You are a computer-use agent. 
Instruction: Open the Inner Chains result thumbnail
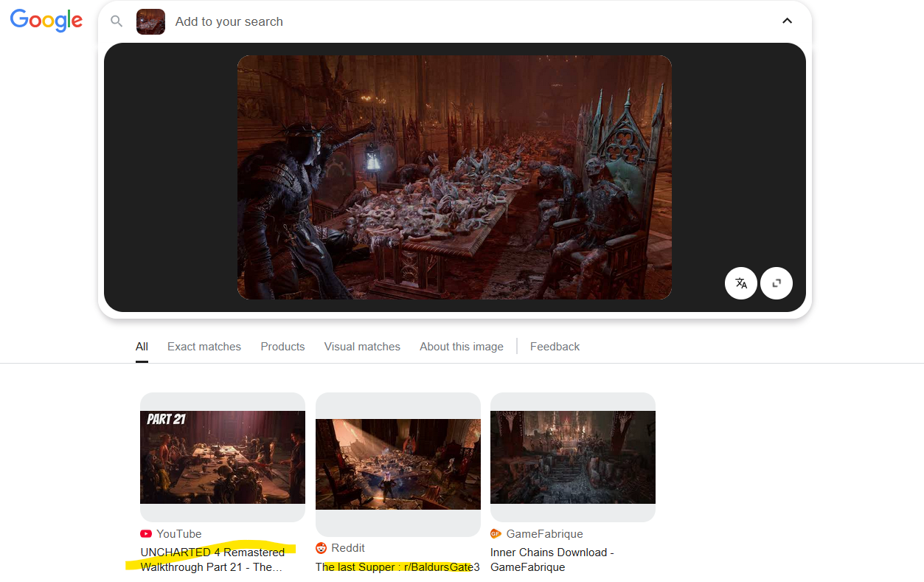point(573,457)
